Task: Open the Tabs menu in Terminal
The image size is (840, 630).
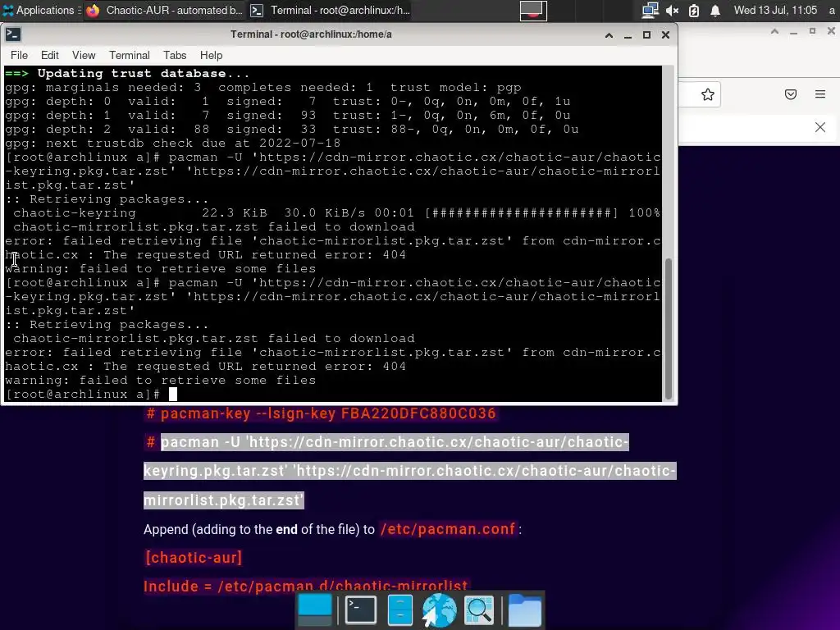Action: click(175, 55)
